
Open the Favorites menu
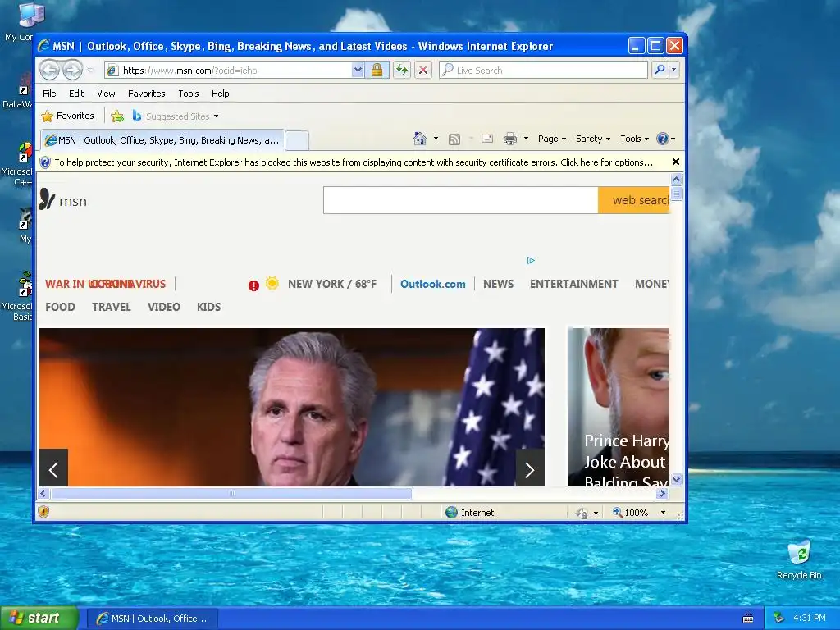pyautogui.click(x=146, y=94)
